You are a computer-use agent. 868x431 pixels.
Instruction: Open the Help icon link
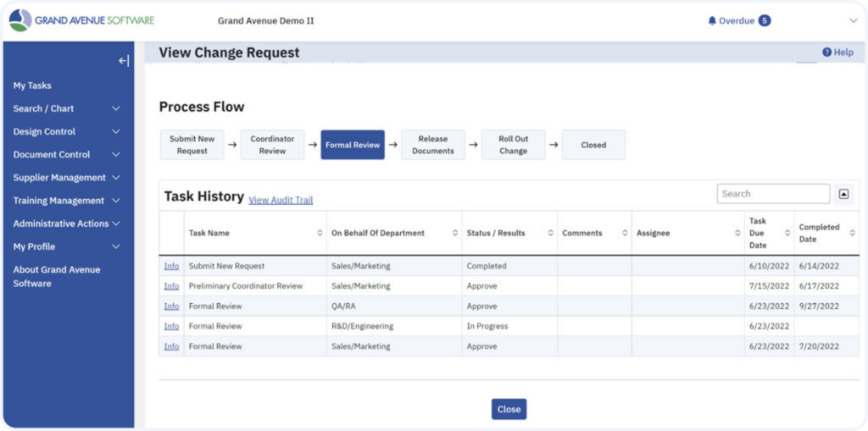tap(837, 52)
